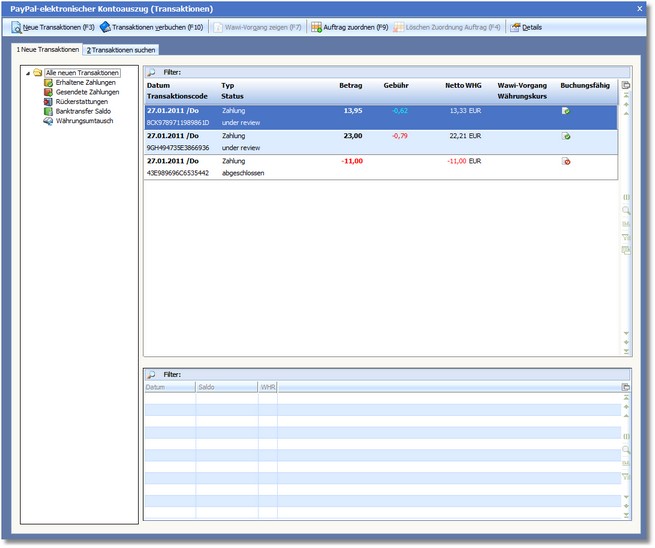Open the Details toolbar button
Screen dimensions: 655x548
click(x=526, y=27)
